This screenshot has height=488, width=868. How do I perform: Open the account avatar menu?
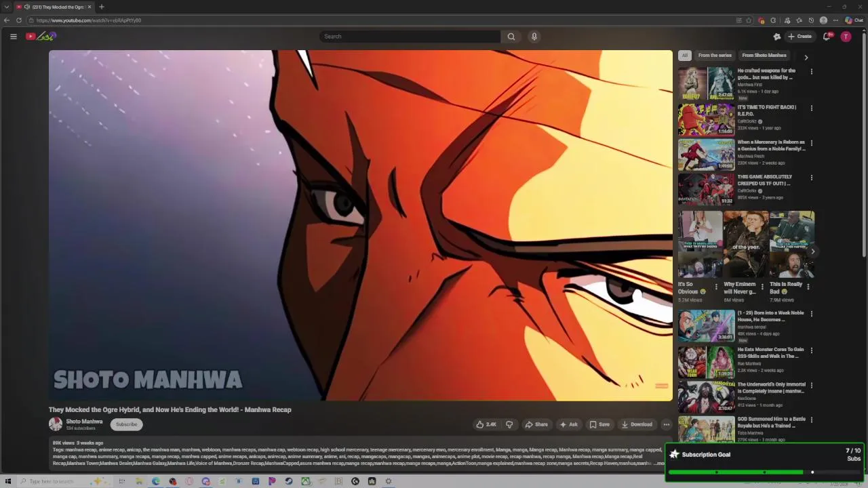(846, 37)
